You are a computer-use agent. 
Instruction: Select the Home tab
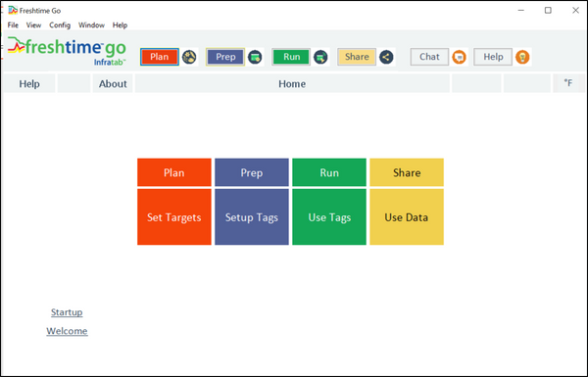[292, 83]
